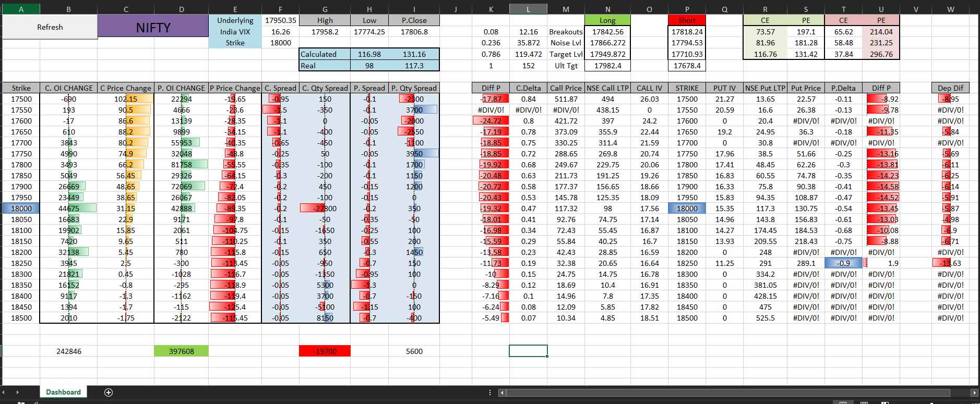Select column A header
Screen dimensions: 980x404
tap(21, 9)
